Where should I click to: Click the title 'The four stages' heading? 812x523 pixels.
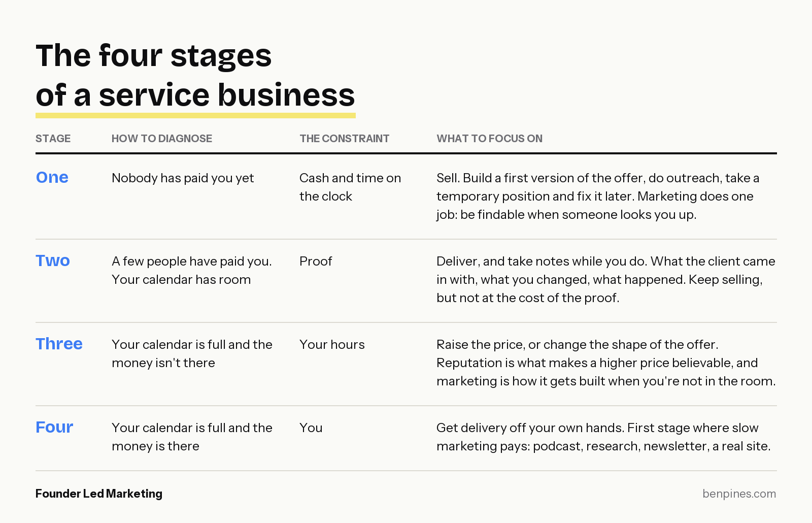point(154,55)
